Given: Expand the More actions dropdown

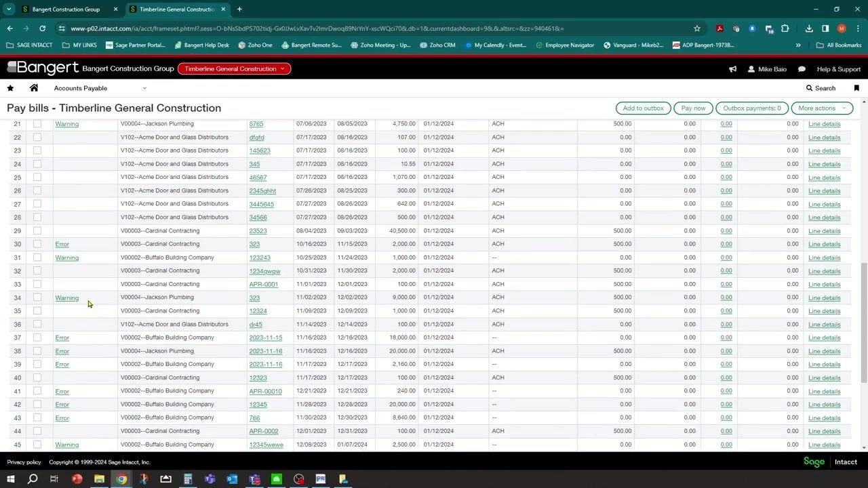Looking at the screenshot, I should (822, 108).
